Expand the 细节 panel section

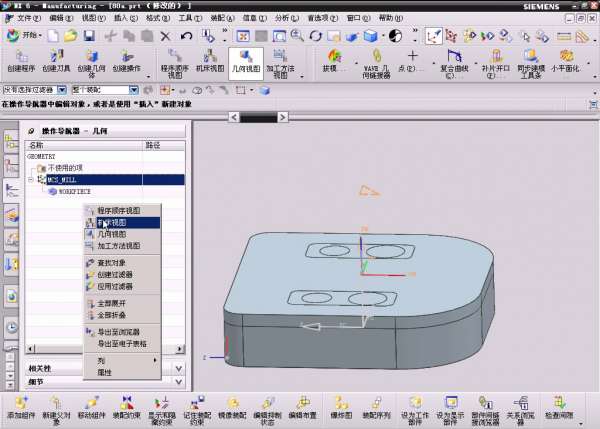[x=179, y=382]
